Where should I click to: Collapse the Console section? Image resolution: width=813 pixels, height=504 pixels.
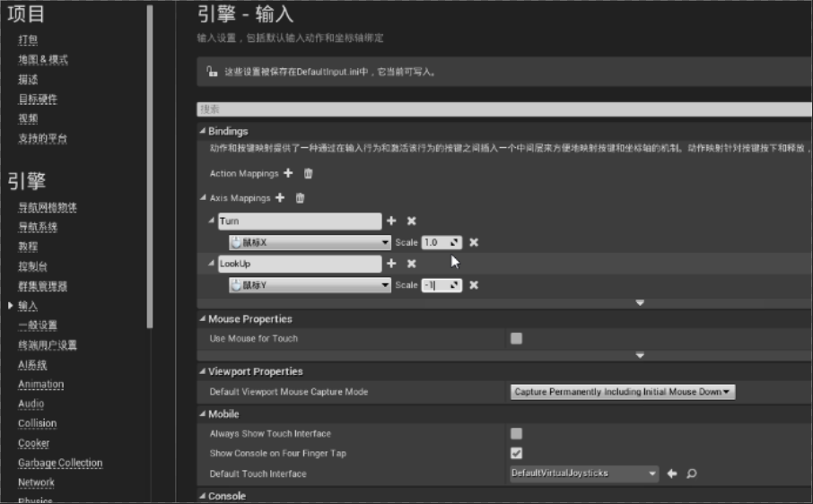click(x=203, y=495)
